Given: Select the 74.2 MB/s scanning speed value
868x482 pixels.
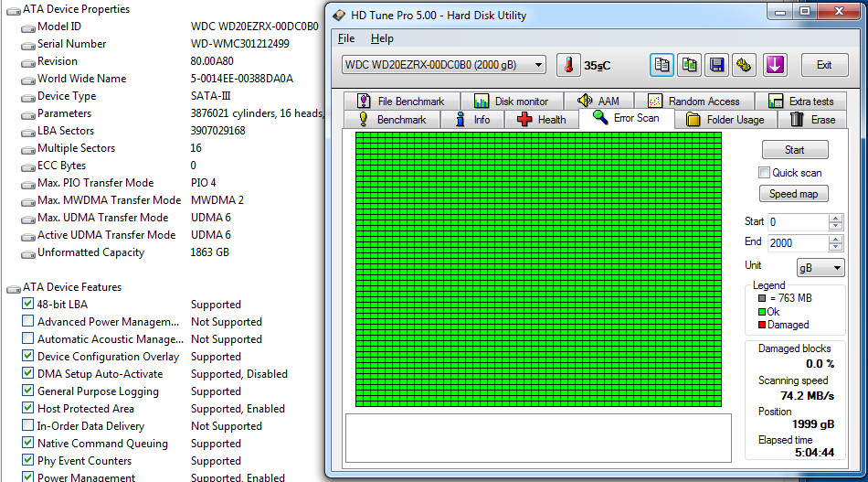Looking at the screenshot, I should [x=807, y=396].
